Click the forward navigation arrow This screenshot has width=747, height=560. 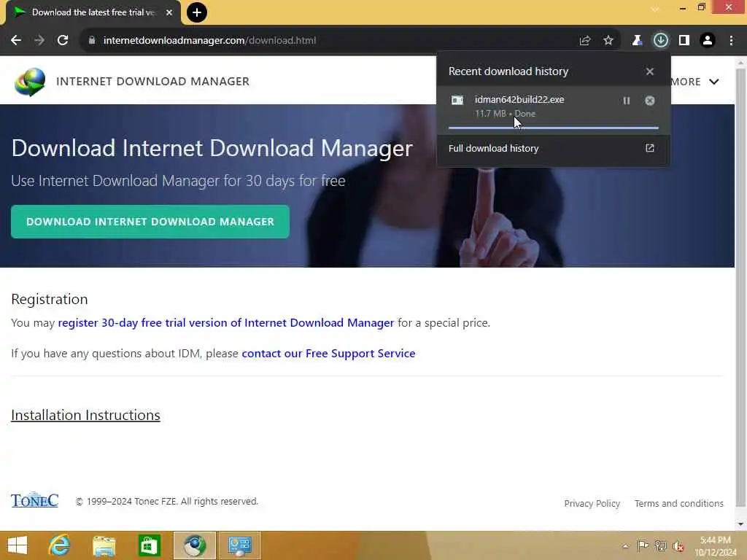[39, 41]
